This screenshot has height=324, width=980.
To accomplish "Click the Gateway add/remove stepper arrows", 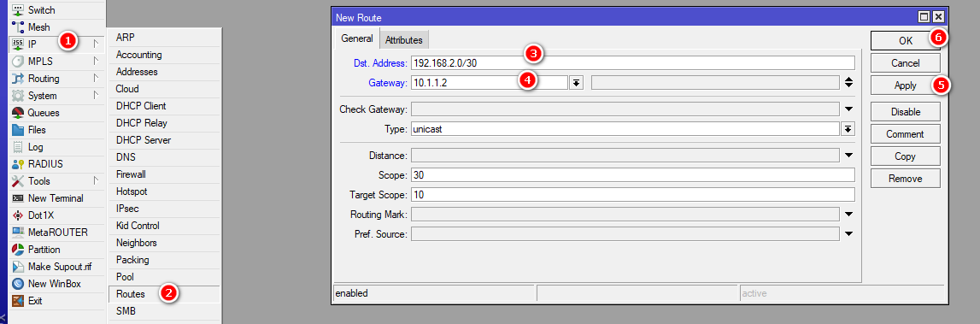I will (848, 83).
